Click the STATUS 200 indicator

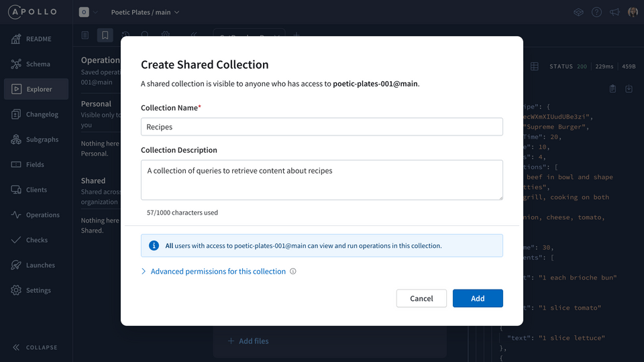pyautogui.click(x=568, y=66)
